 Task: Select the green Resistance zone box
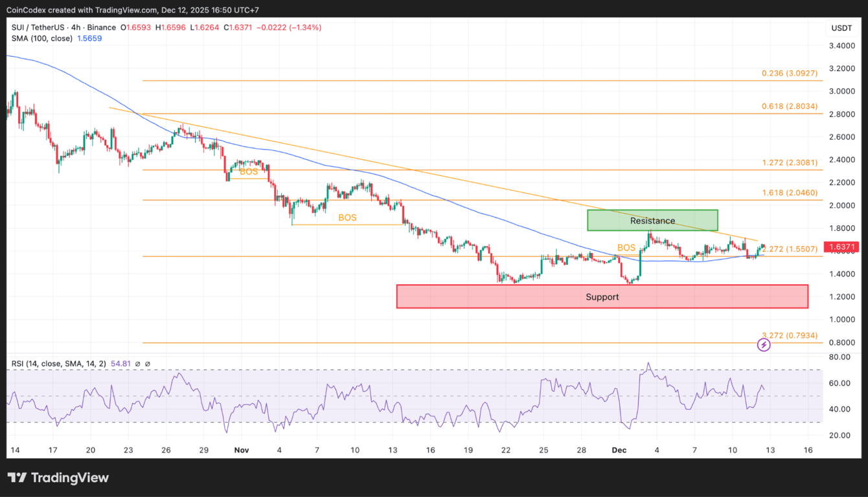tap(652, 220)
